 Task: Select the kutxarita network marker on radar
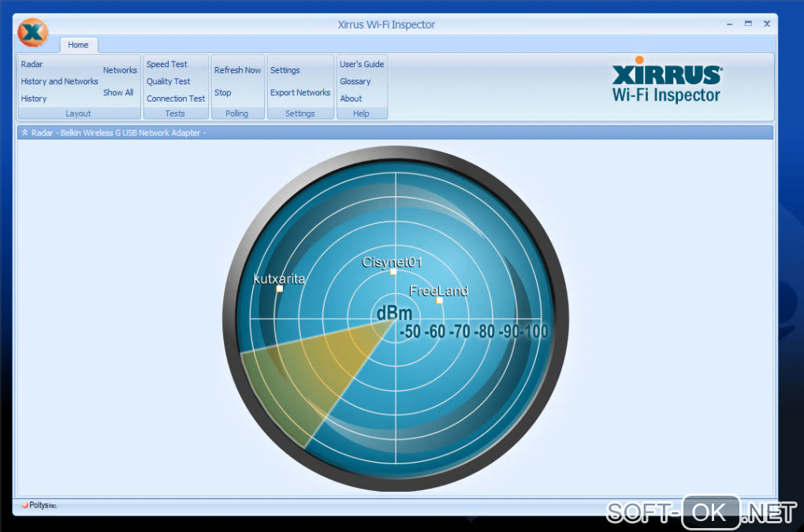pos(280,289)
